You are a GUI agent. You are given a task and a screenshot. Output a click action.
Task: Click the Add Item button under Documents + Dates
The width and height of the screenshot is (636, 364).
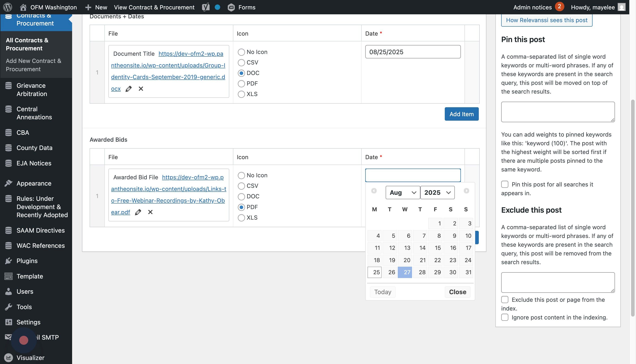(x=461, y=114)
